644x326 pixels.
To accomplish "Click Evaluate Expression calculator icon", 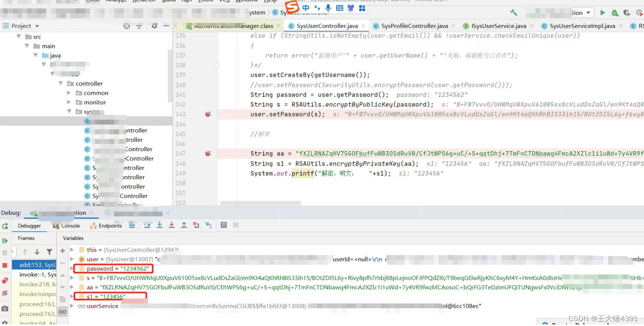I will [224, 225].
